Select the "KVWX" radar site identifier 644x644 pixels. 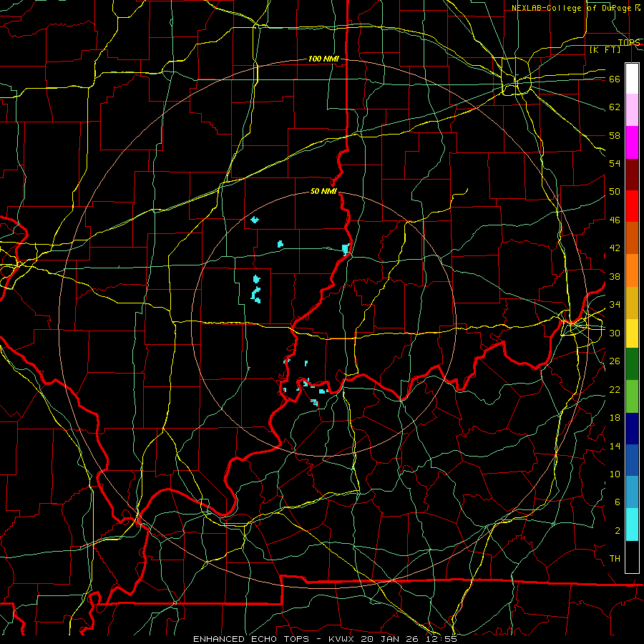pos(343,639)
